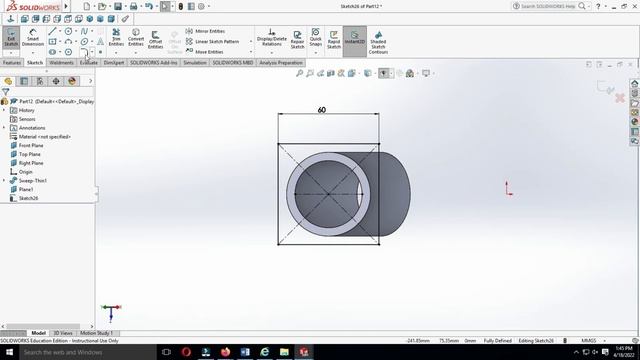Select the Arc sketch tool
This screenshot has width=640, height=360.
click(x=69, y=42)
